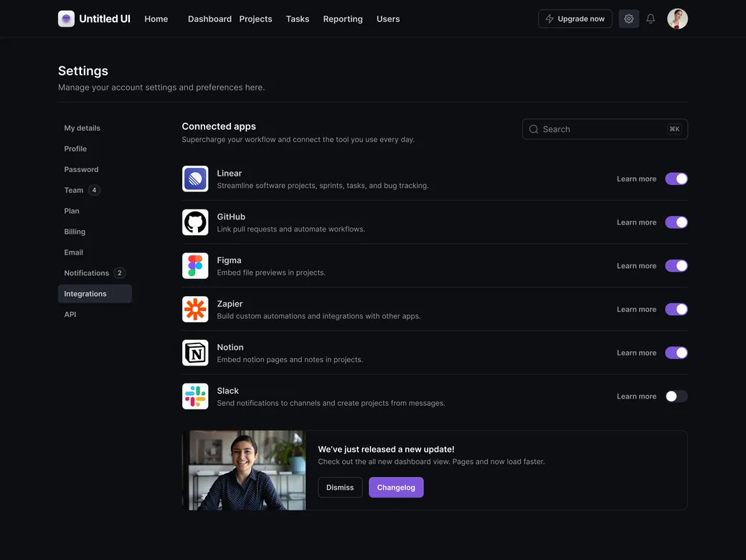Click Learn more for Slack
746x560 pixels.
tap(636, 396)
